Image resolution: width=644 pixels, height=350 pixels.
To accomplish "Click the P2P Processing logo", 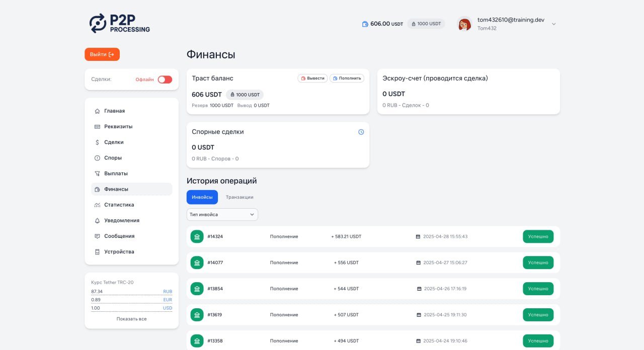I will tap(120, 23).
